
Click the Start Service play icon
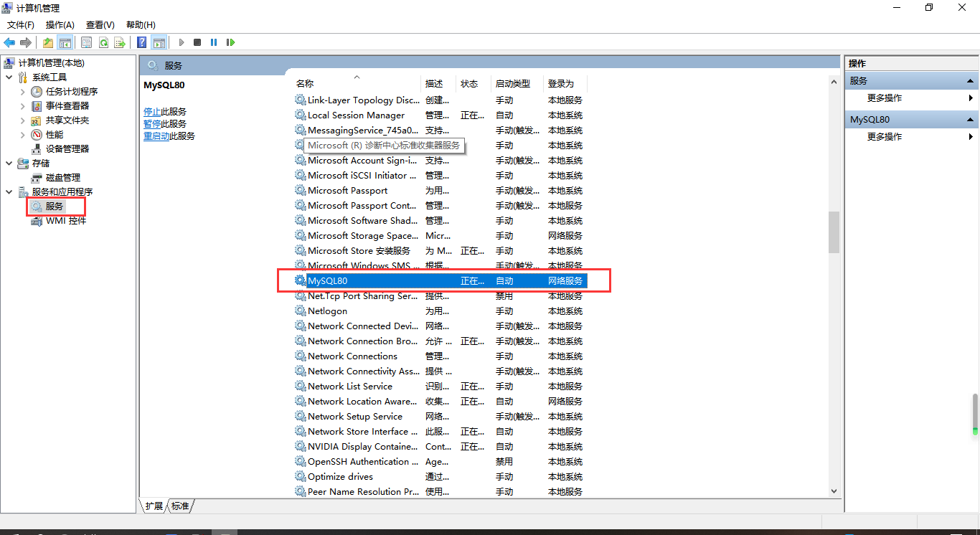182,42
